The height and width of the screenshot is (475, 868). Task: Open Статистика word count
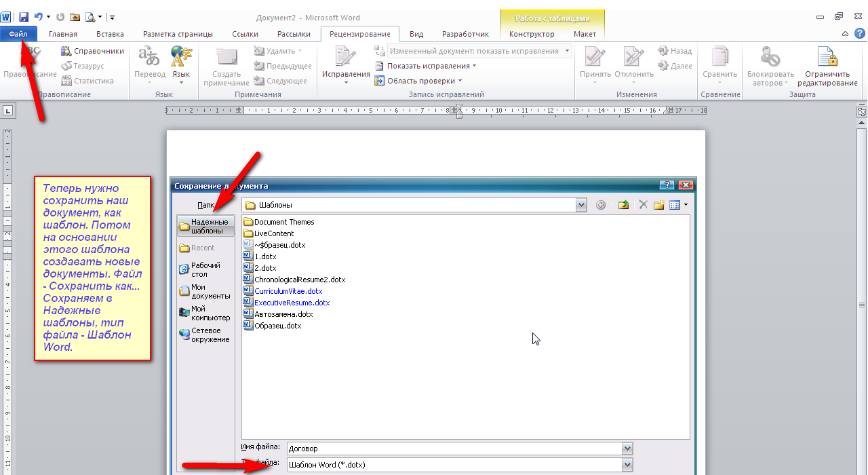coord(87,81)
